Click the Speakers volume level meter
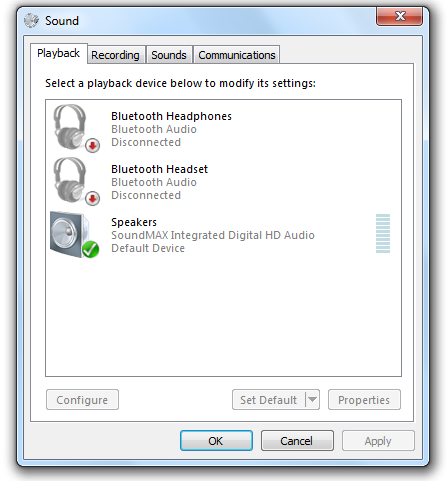 point(383,233)
